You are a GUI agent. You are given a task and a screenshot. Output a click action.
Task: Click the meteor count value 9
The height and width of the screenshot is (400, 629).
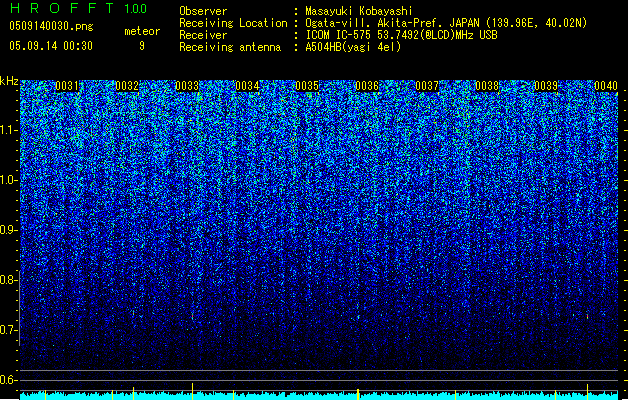click(141, 45)
